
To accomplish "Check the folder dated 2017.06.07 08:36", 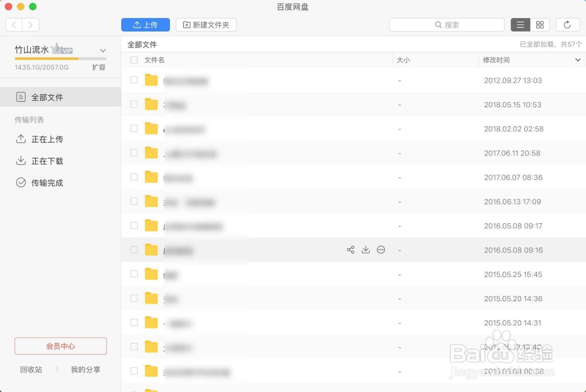I will pos(134,177).
